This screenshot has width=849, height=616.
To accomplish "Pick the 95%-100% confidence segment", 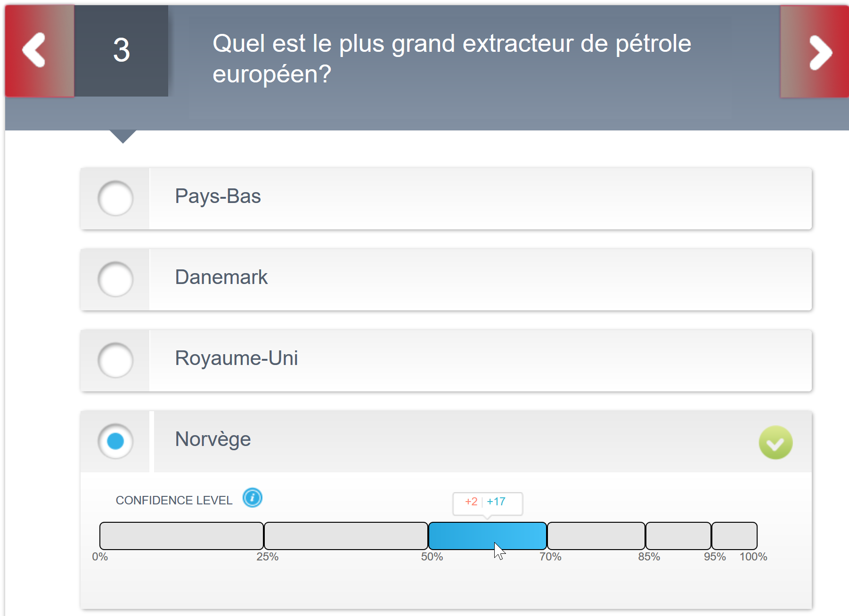I will click(x=735, y=536).
